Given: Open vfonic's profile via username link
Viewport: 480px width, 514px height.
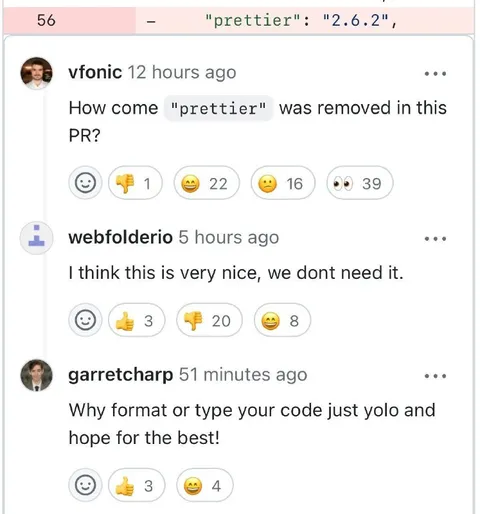Looking at the screenshot, I should pos(95,72).
